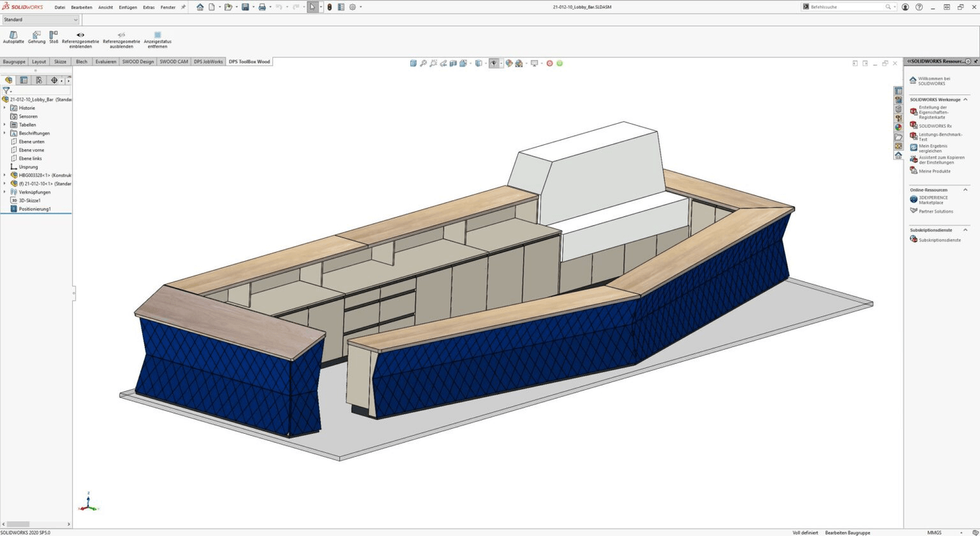Click the 3DEXPERIENCE Marketplace link
Viewport: 980px width, 536px height.
[934, 199]
